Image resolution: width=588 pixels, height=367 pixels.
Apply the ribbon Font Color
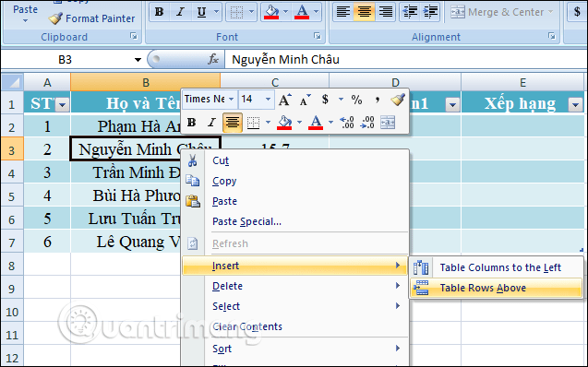tap(302, 12)
